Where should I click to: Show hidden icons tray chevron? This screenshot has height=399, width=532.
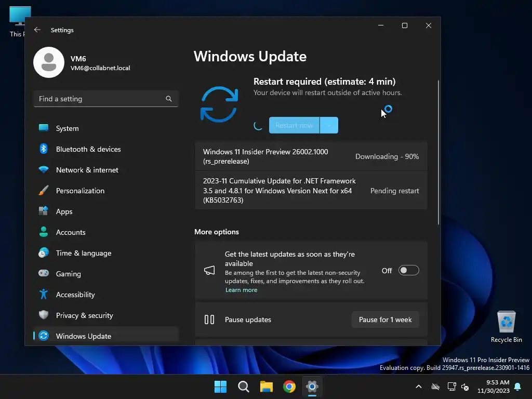coord(419,387)
